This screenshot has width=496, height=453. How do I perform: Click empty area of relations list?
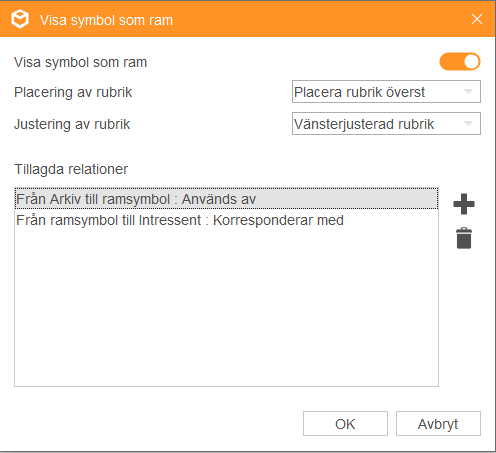(x=226, y=308)
